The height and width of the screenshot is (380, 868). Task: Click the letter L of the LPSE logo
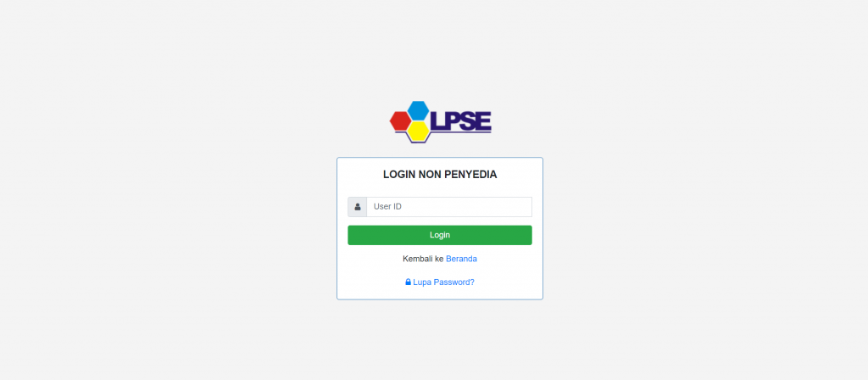(x=437, y=121)
